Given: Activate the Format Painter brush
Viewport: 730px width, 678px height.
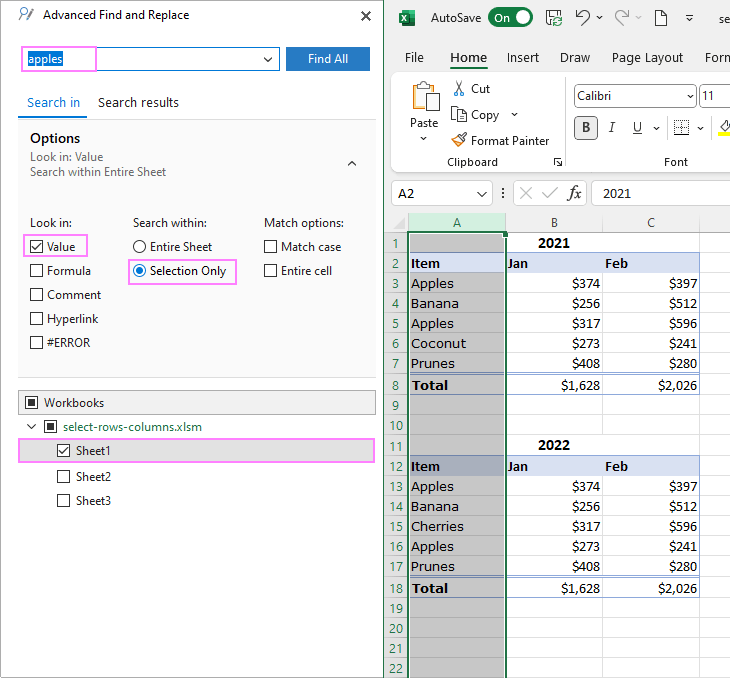Looking at the screenshot, I should [x=459, y=141].
